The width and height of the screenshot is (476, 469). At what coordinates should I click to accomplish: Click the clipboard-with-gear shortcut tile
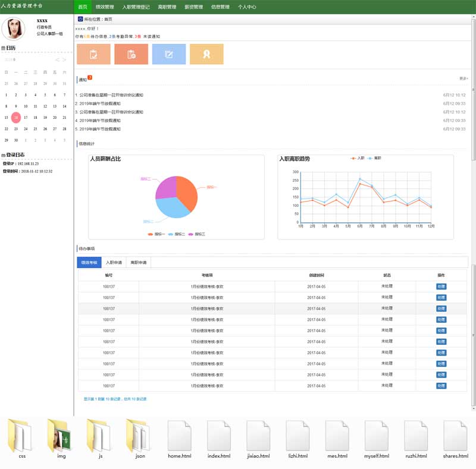coord(131,54)
